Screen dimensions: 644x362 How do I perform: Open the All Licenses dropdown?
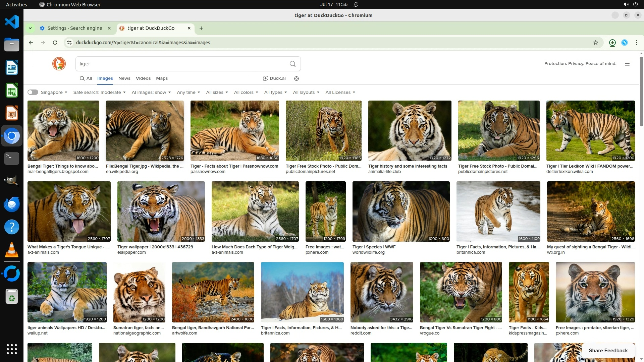pyautogui.click(x=340, y=92)
